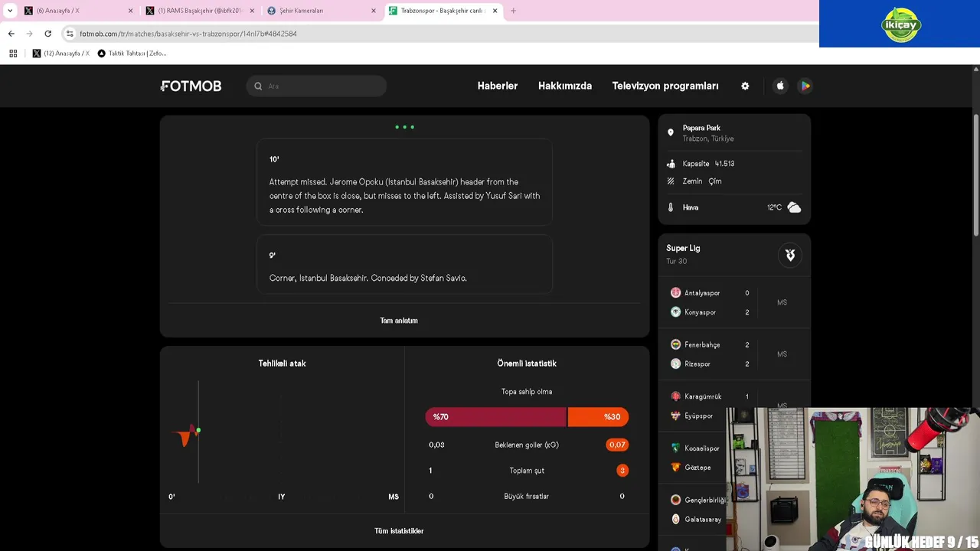Click the Toplam şut label
The image size is (980, 551).
click(x=527, y=471)
